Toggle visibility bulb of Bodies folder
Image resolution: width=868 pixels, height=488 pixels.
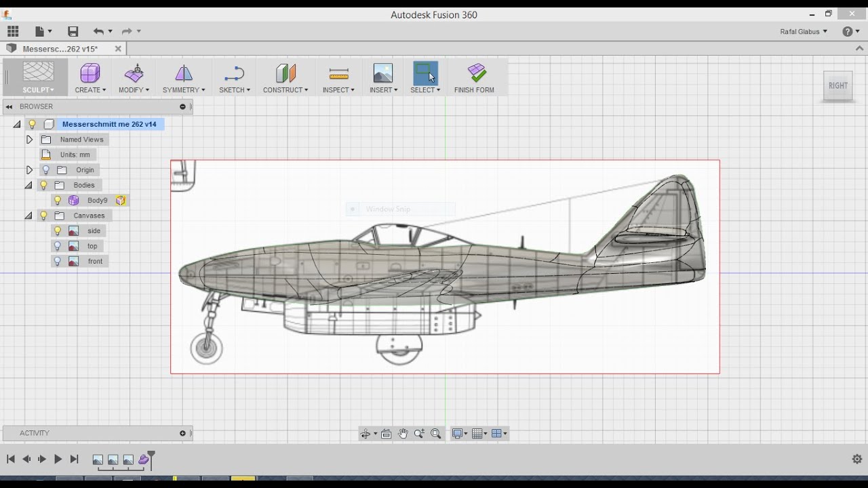click(43, 185)
